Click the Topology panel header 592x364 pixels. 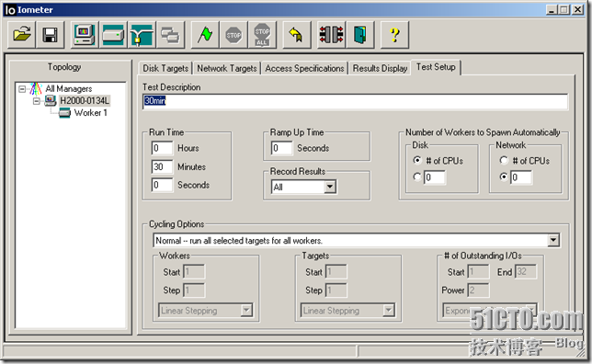(64, 67)
